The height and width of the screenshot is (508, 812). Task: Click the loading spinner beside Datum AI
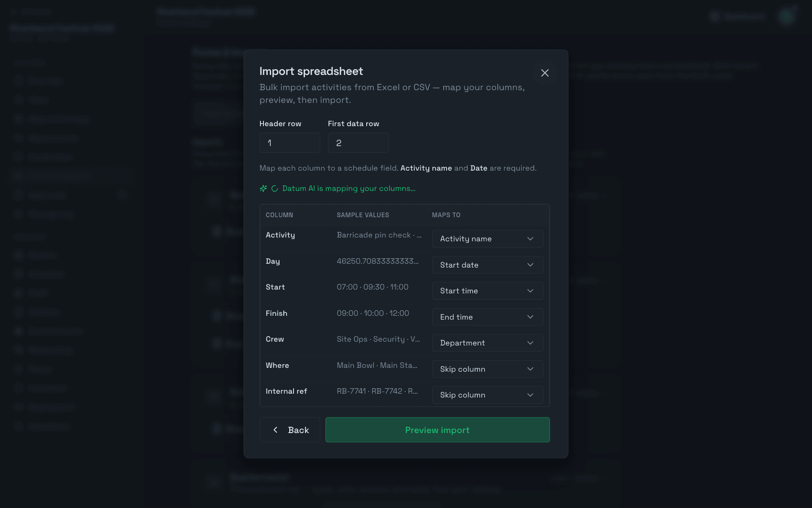274,188
